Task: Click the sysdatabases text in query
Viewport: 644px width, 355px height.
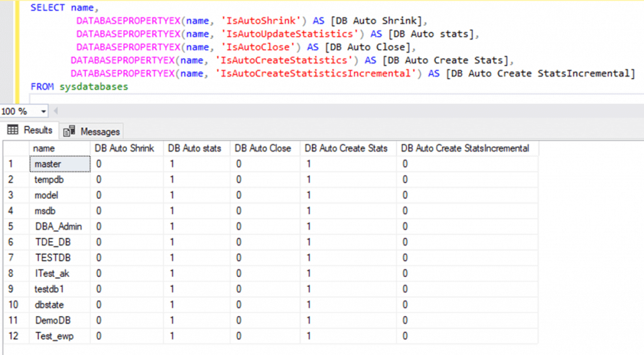Action: (x=93, y=86)
